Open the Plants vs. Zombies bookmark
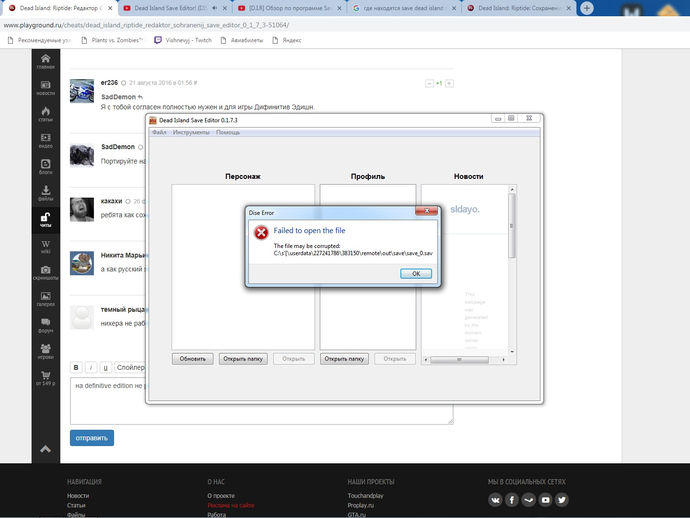The image size is (690, 518). (113, 40)
